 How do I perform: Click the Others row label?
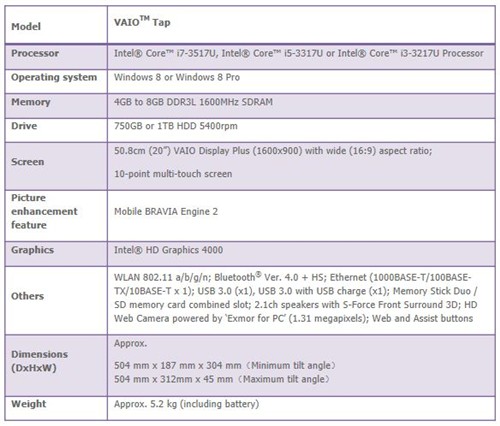pyautogui.click(x=27, y=296)
